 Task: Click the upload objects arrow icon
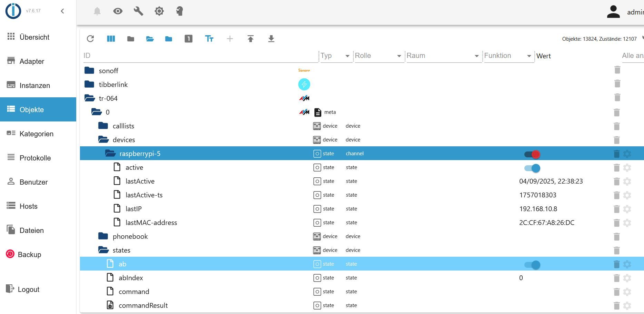[251, 39]
